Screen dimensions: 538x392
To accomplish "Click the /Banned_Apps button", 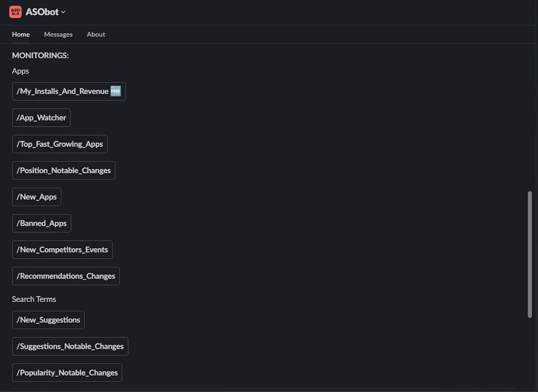I will 41,223.
